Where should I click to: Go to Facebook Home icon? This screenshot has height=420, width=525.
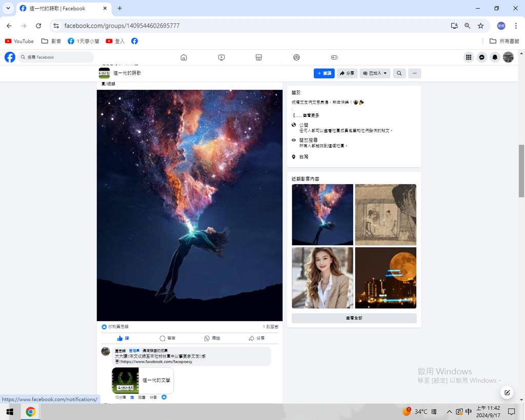pyautogui.click(x=184, y=57)
